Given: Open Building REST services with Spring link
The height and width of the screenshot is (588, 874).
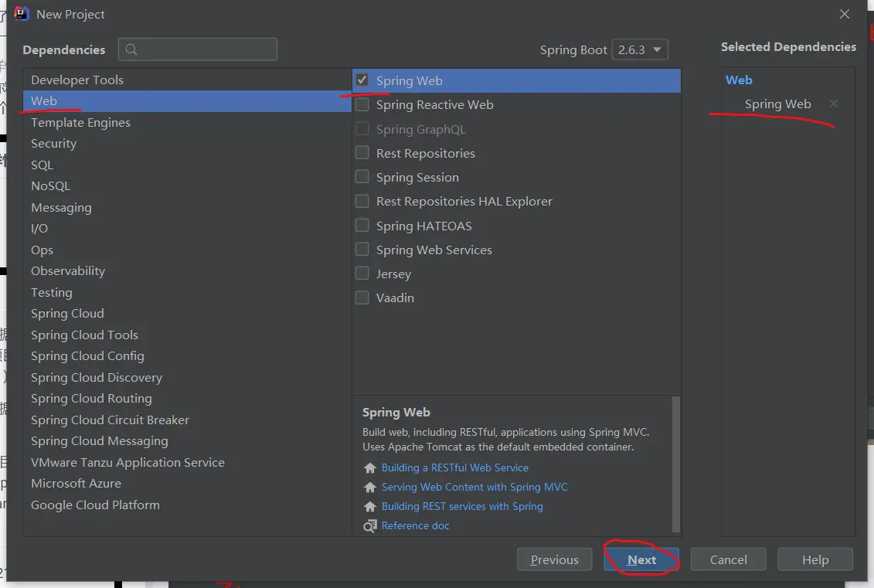Looking at the screenshot, I should click(x=462, y=507).
